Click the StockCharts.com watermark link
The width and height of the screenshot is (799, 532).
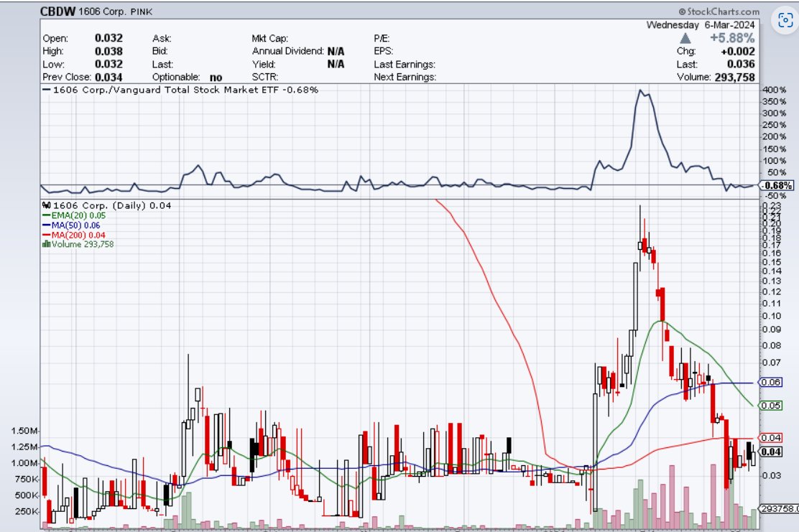pyautogui.click(x=719, y=11)
